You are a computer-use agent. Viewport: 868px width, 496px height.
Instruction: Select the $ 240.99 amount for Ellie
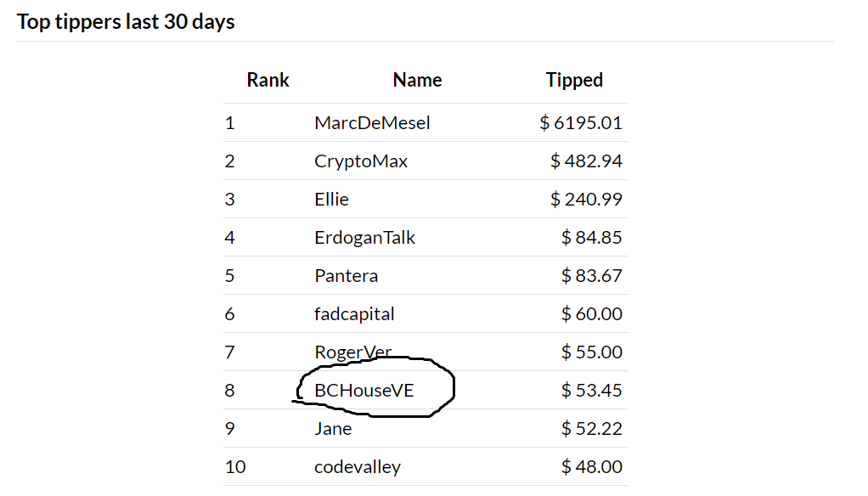coord(586,200)
